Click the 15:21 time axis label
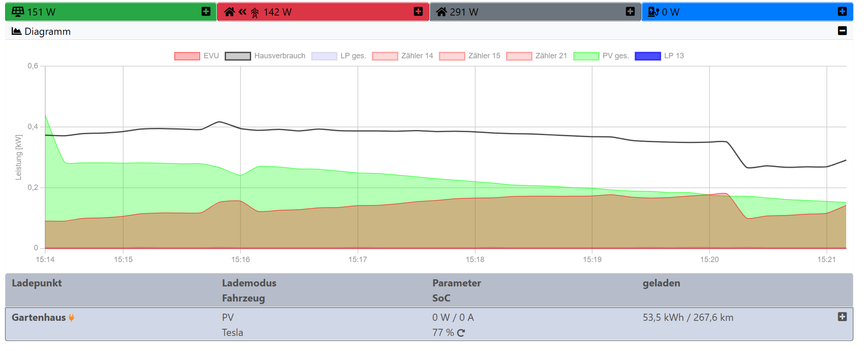 pos(827,260)
